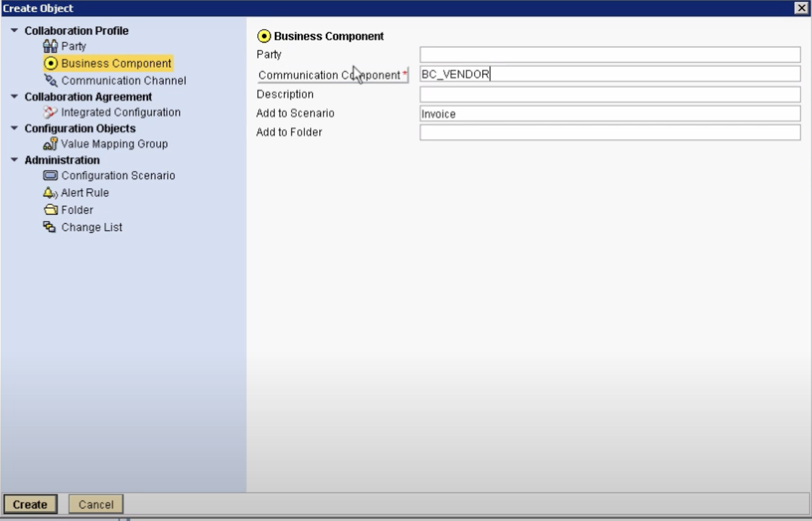Click the Alert Rule bell icon
812x521 pixels.
(x=50, y=193)
